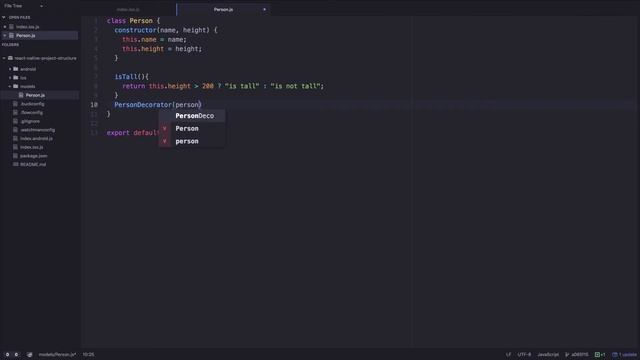Open the .watchmanconfig file
This screenshot has height=360, width=640.
pos(38,130)
